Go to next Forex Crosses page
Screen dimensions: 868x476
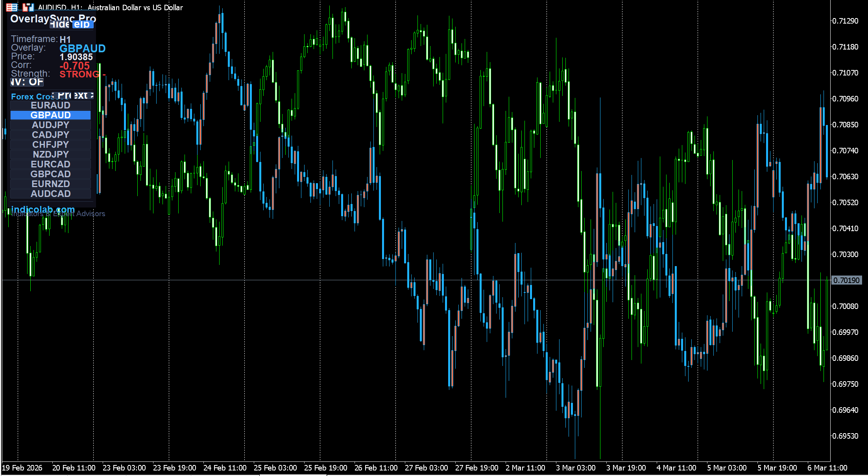(83, 96)
